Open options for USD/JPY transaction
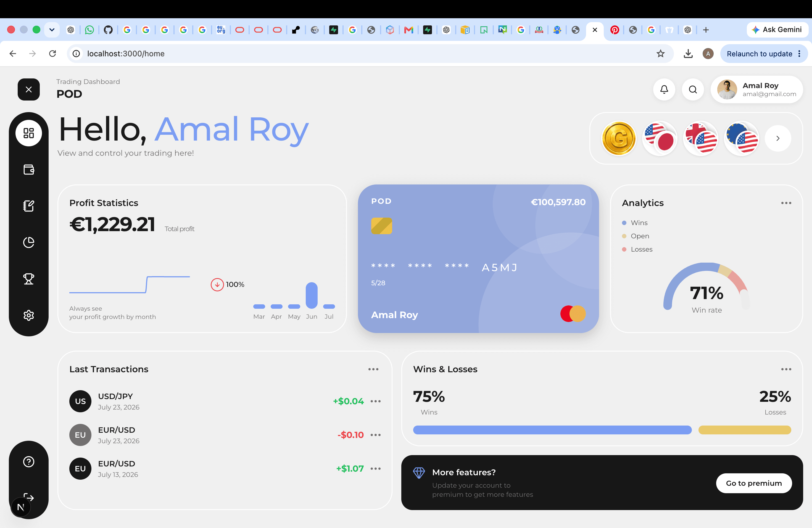The width and height of the screenshot is (812, 528). point(376,401)
